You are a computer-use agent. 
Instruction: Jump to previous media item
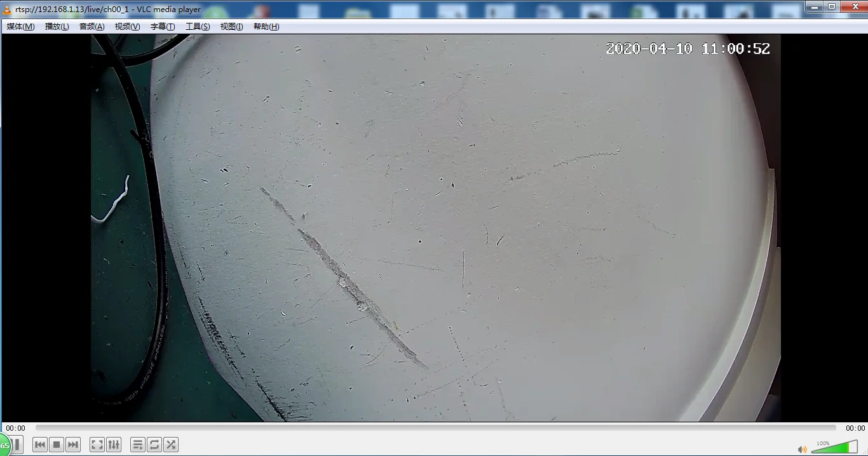pyautogui.click(x=40, y=445)
